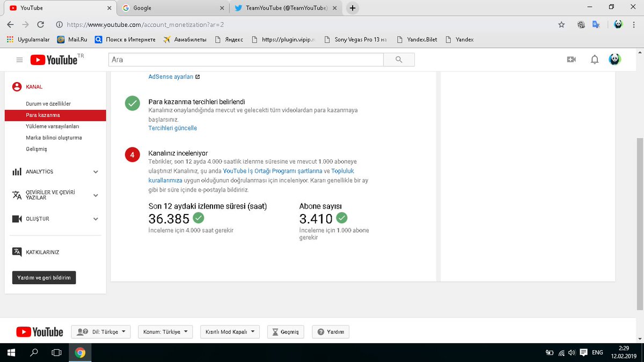Image resolution: width=644 pixels, height=362 pixels.
Task: Open the footer Yardım button
Action: tap(330, 332)
